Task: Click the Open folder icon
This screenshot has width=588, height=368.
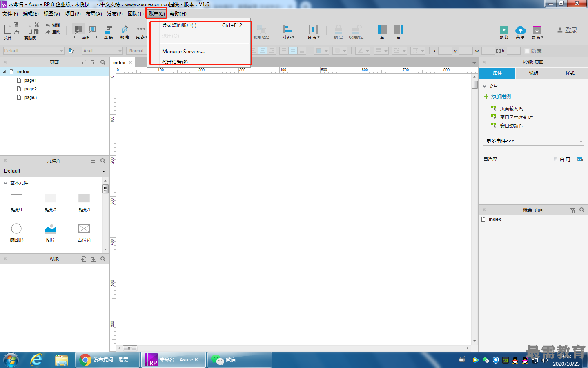Action: point(16,31)
